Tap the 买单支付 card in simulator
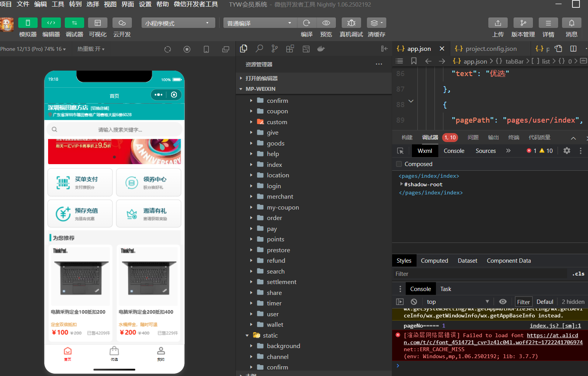Image resolution: width=588 pixels, height=376 pixels. pyautogui.click(x=80, y=182)
